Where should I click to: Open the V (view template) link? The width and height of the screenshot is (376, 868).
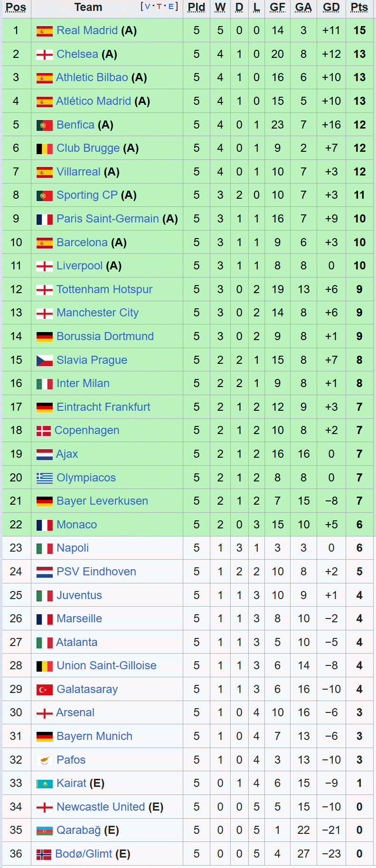coord(147,7)
